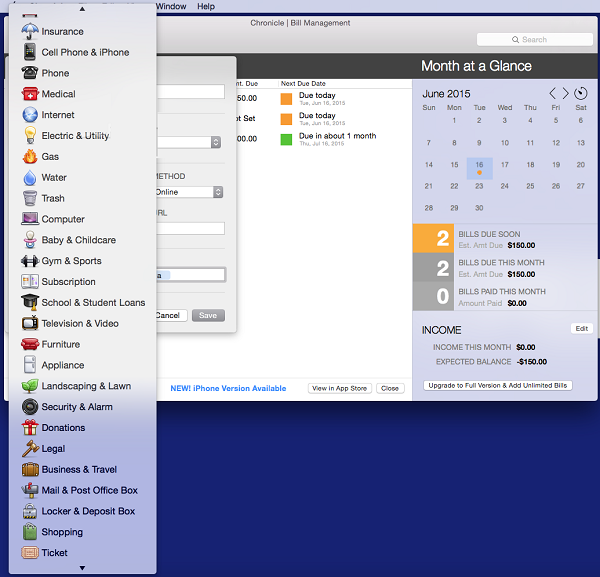Choose the School & Student Loans cap icon
Screen dimensions: 600x577
click(30, 302)
